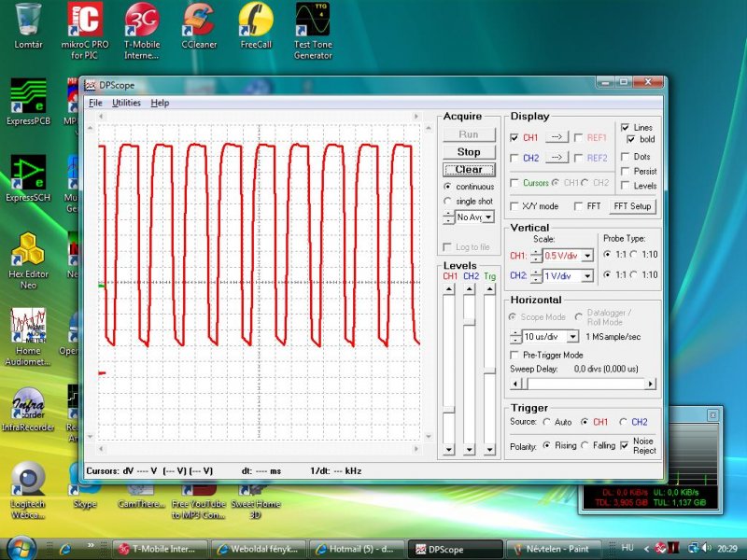This screenshot has height=560, width=747.
Task: Open the Help menu
Action: pyautogui.click(x=160, y=103)
